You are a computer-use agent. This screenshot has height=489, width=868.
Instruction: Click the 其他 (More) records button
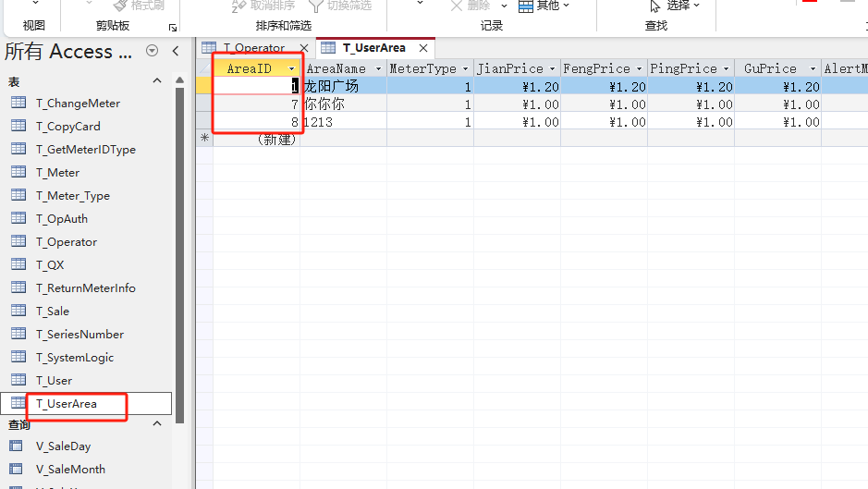point(545,6)
